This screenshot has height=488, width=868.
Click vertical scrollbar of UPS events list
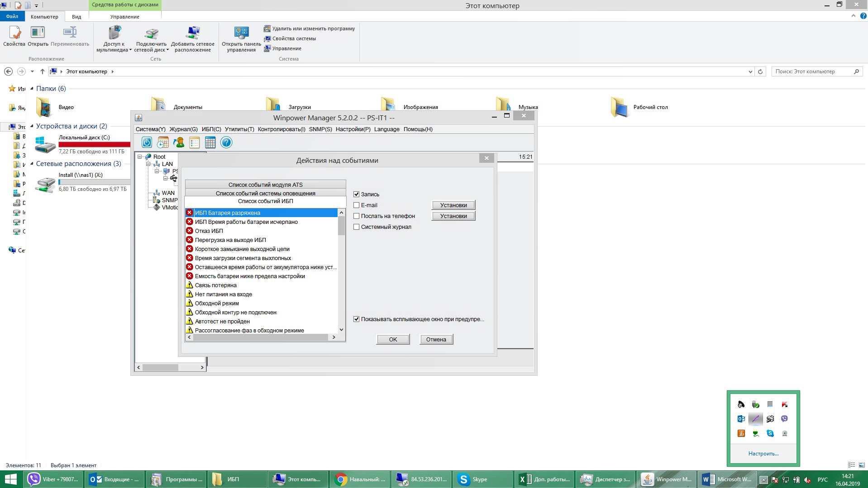click(x=342, y=271)
